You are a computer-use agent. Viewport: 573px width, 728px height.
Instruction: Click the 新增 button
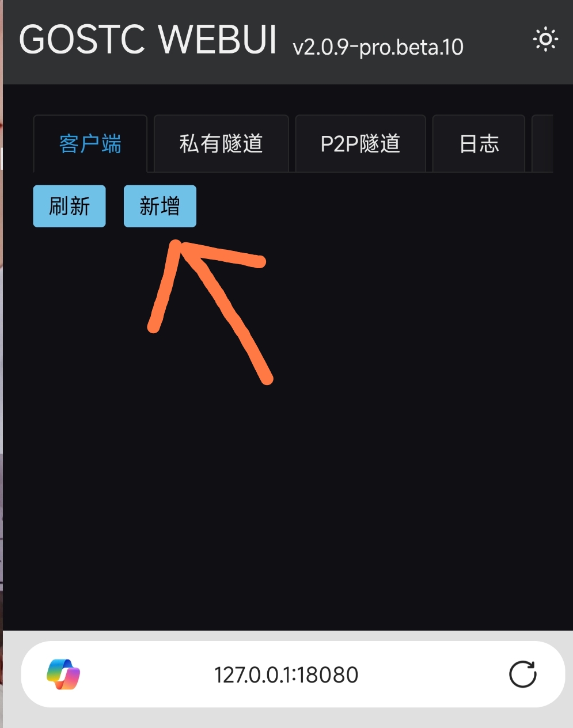pos(160,206)
